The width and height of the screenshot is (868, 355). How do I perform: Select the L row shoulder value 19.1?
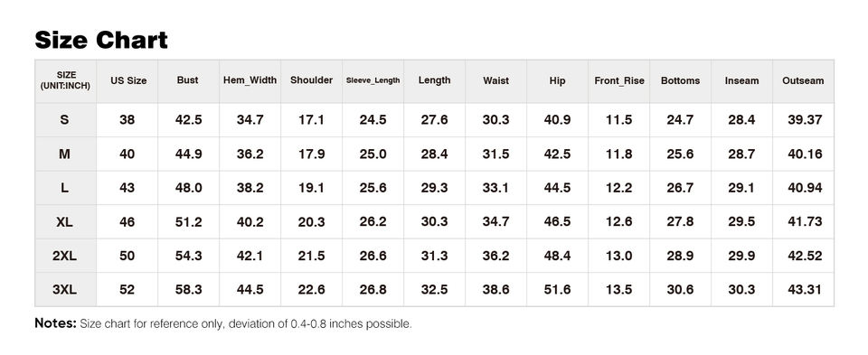(311, 188)
